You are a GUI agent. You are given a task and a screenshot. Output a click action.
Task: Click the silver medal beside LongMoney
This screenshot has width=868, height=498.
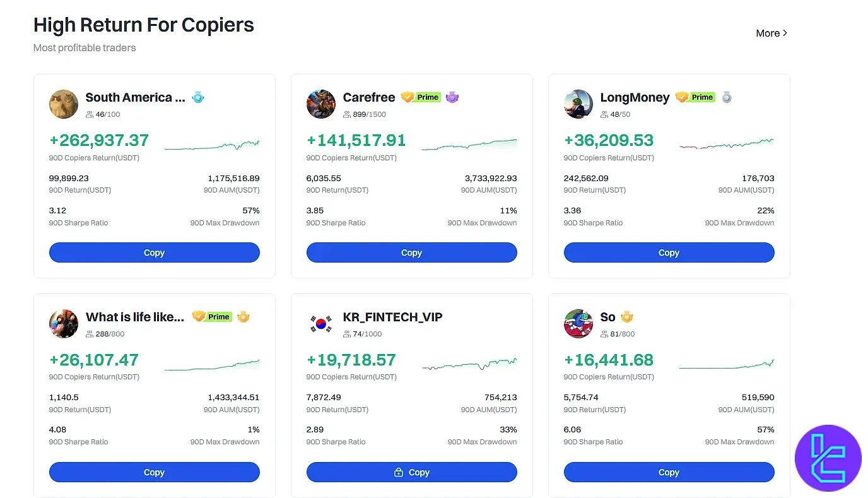point(727,97)
